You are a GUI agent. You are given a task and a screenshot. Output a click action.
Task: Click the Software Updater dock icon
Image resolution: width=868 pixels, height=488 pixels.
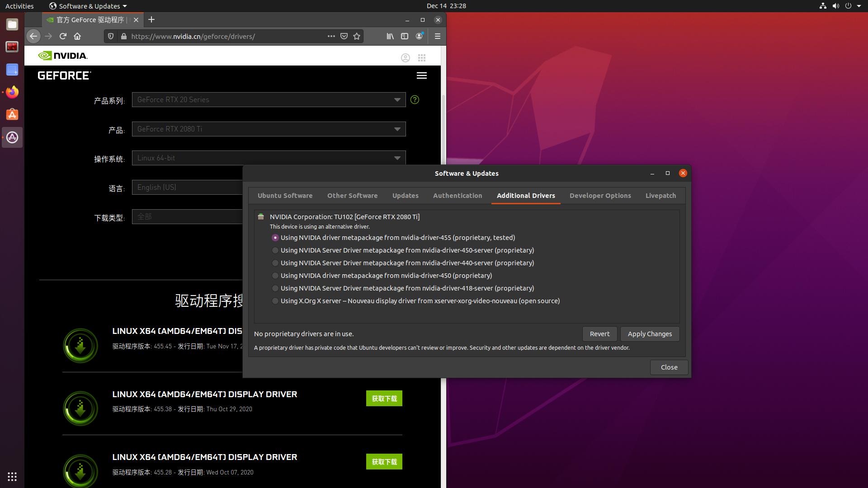pyautogui.click(x=12, y=137)
